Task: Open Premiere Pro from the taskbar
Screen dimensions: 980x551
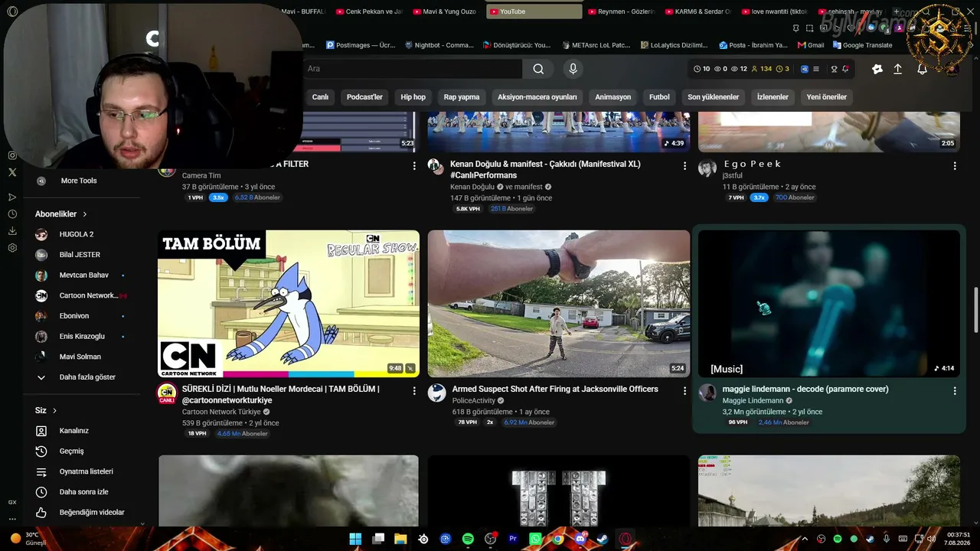Action: tap(513, 539)
